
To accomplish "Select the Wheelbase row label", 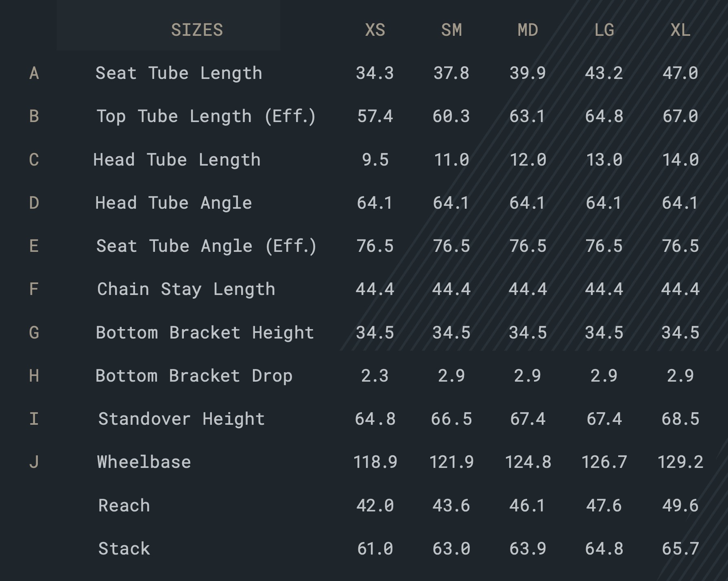I will (x=144, y=462).
